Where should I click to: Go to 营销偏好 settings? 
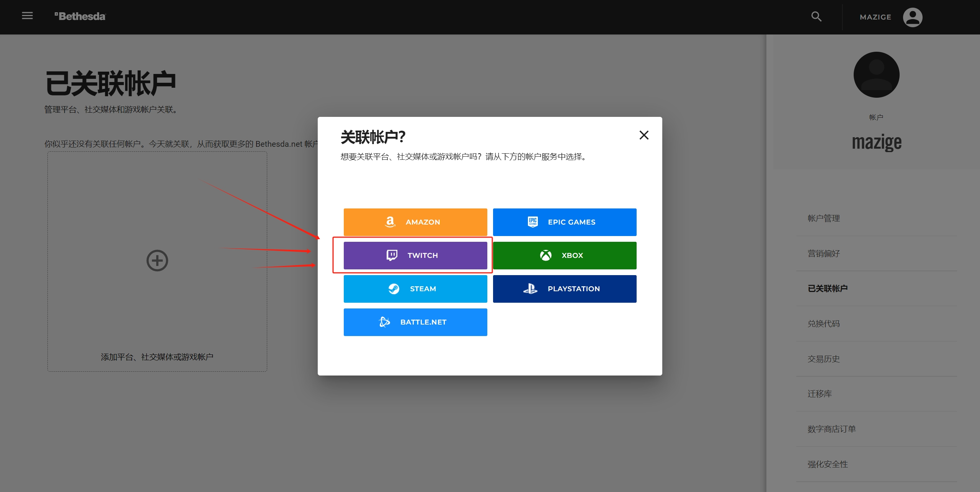824,254
